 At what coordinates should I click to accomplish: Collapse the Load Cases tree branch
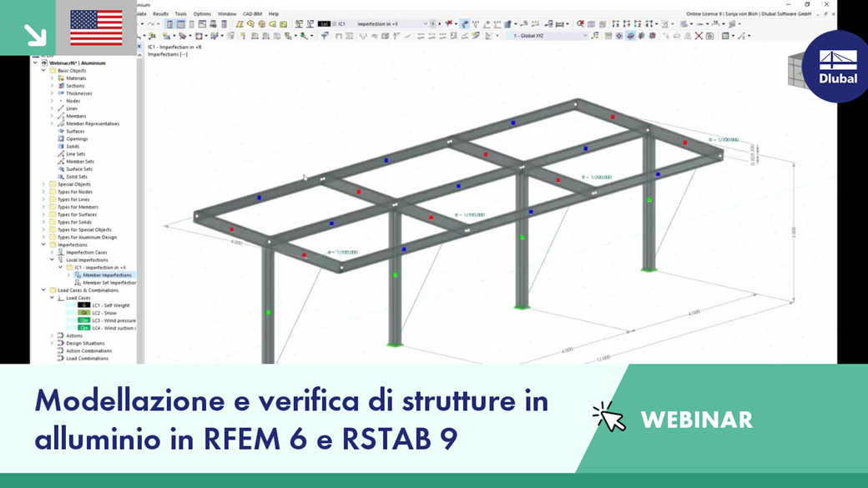(x=52, y=297)
